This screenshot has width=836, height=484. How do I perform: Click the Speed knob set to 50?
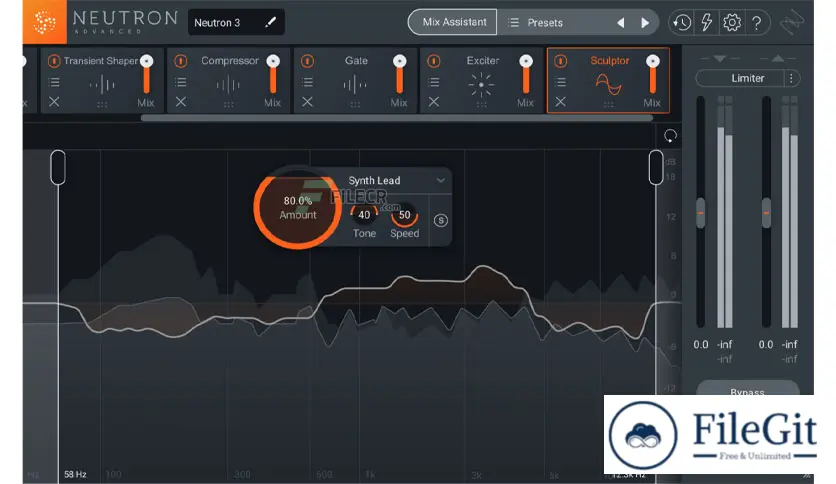coord(405,215)
